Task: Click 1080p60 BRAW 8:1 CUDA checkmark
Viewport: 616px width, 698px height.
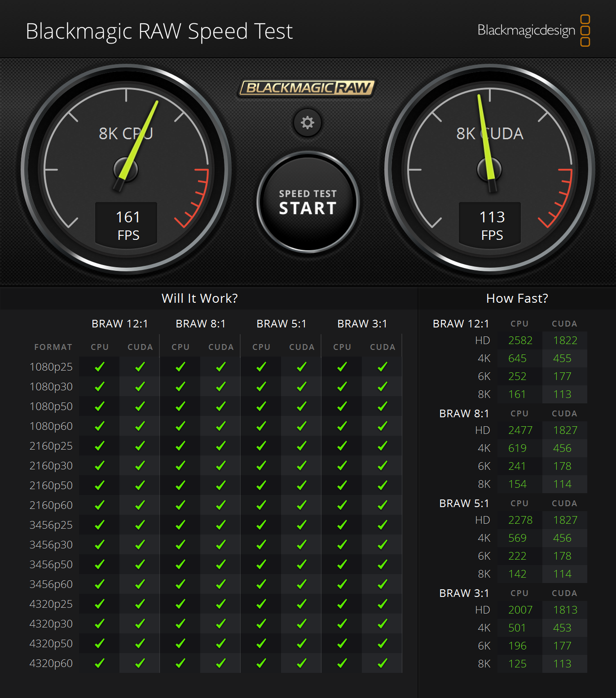Action: [x=221, y=426]
